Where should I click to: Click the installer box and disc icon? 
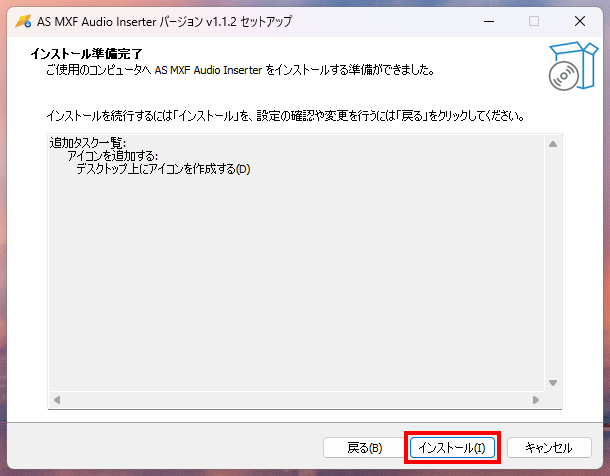[x=573, y=66]
